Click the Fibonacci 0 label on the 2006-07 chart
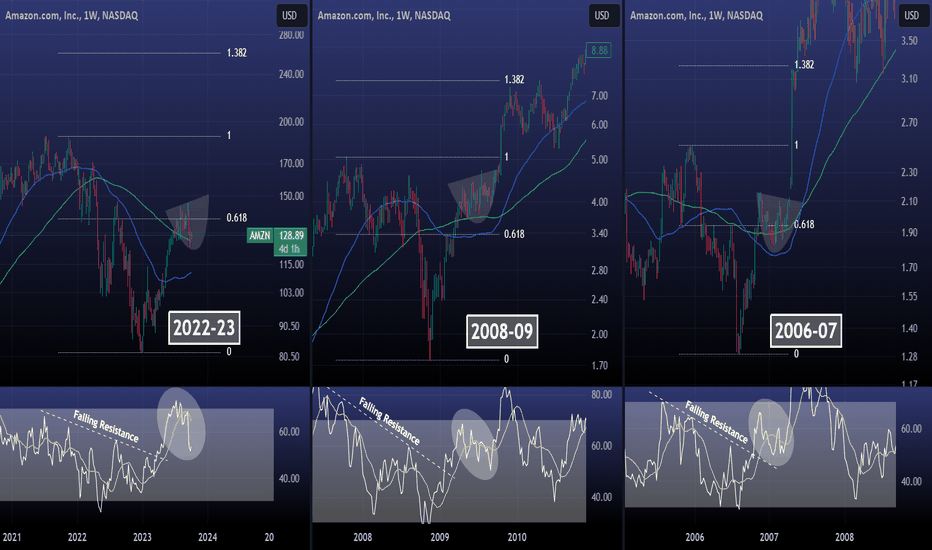 coord(796,354)
